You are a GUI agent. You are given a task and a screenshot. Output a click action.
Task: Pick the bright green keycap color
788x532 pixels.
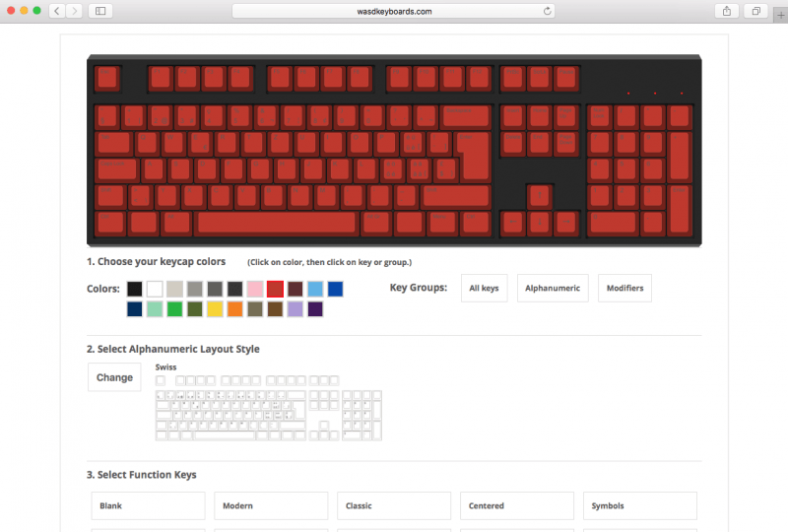pyautogui.click(x=174, y=308)
